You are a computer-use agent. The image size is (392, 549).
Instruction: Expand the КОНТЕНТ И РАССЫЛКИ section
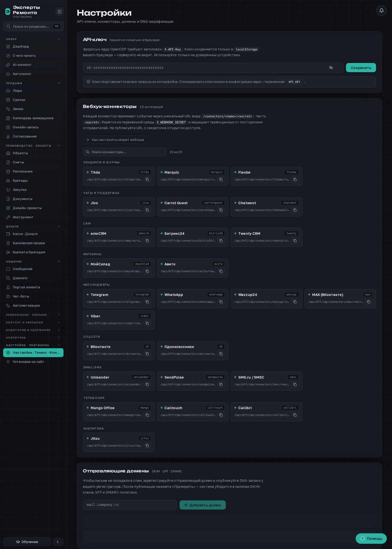33,323
